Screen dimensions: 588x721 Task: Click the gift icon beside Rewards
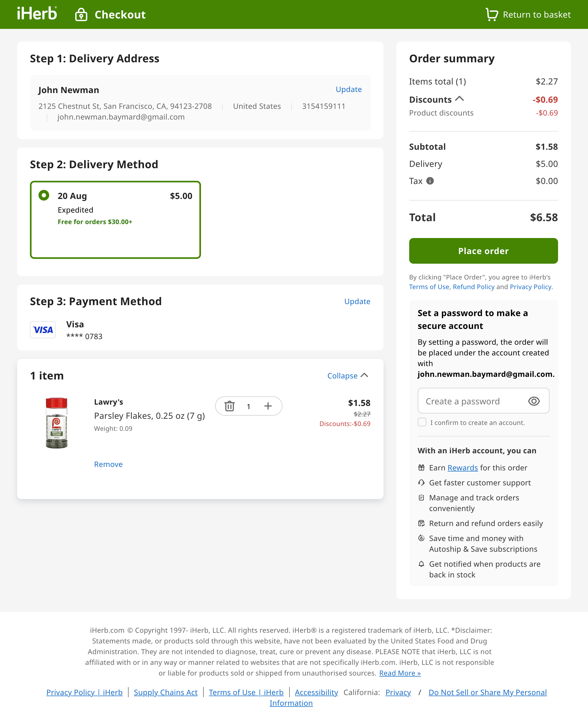point(421,467)
